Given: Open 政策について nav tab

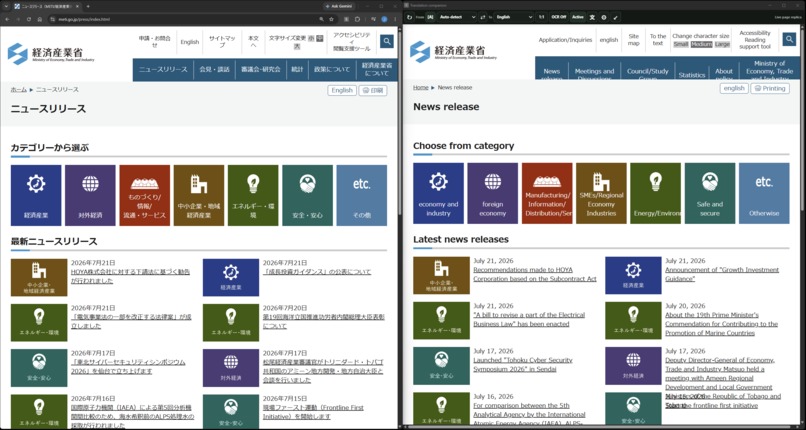Looking at the screenshot, I should [x=332, y=69].
